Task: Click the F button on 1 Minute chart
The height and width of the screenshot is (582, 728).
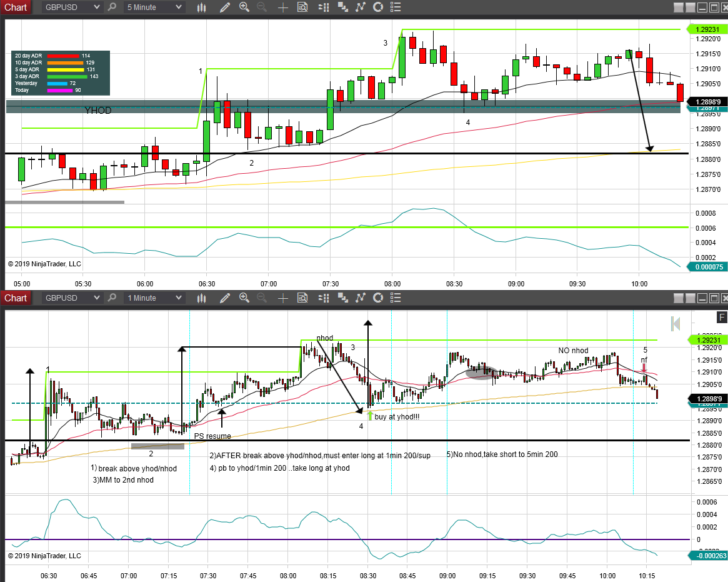Action: click(722, 317)
